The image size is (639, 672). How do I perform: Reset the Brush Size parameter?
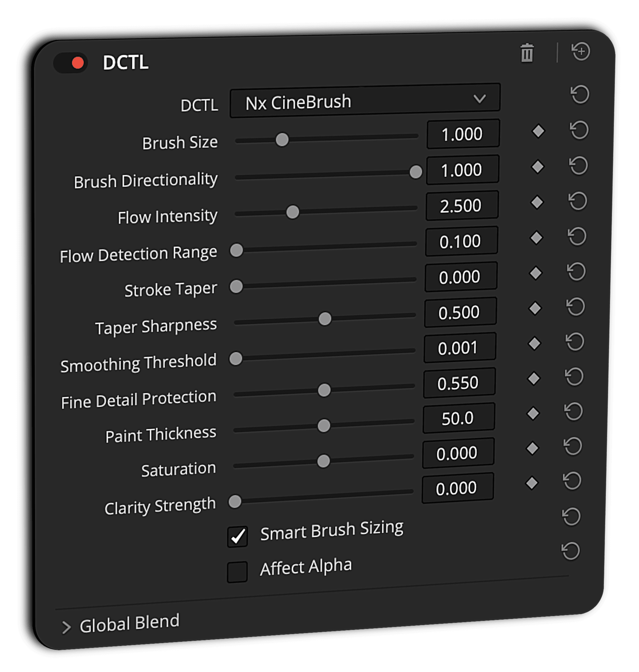pos(579,130)
